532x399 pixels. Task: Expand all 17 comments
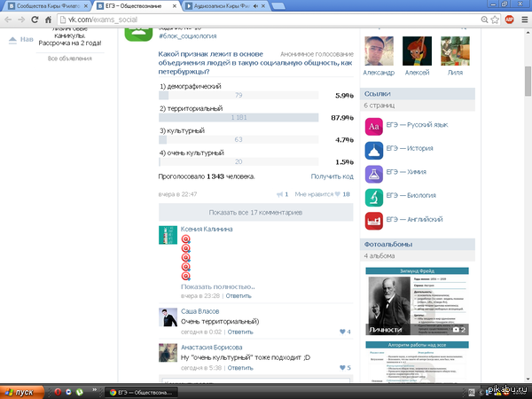tap(256, 213)
